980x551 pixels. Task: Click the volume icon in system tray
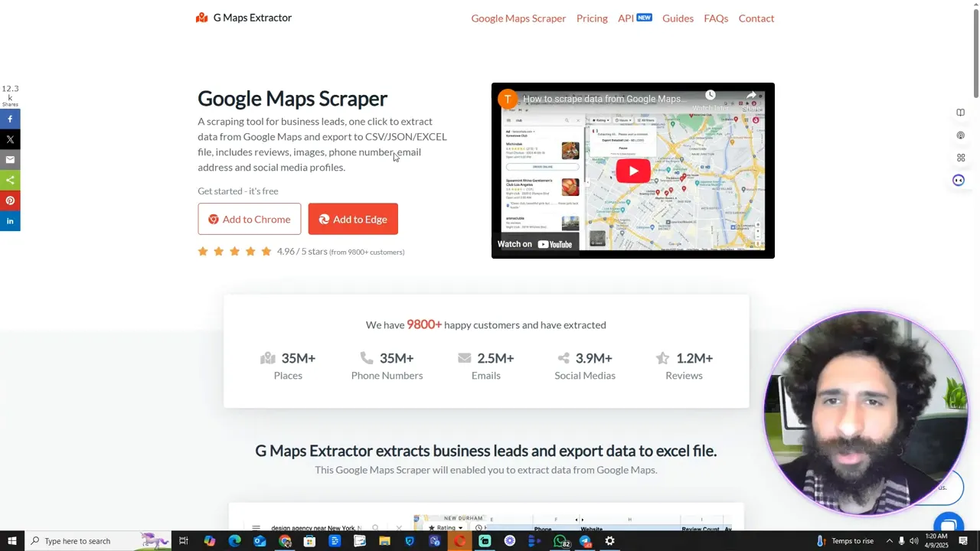(x=913, y=541)
